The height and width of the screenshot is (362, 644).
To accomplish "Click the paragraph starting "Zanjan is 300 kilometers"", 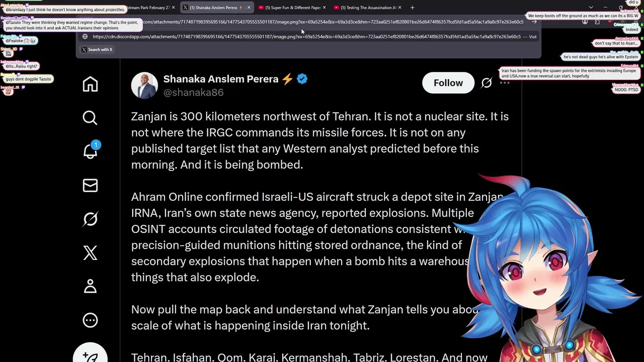I will (320, 140).
